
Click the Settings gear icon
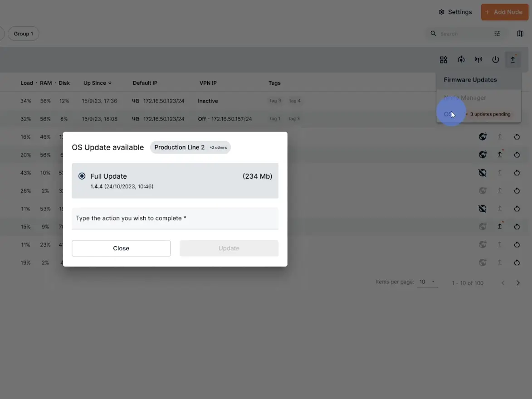click(x=441, y=12)
